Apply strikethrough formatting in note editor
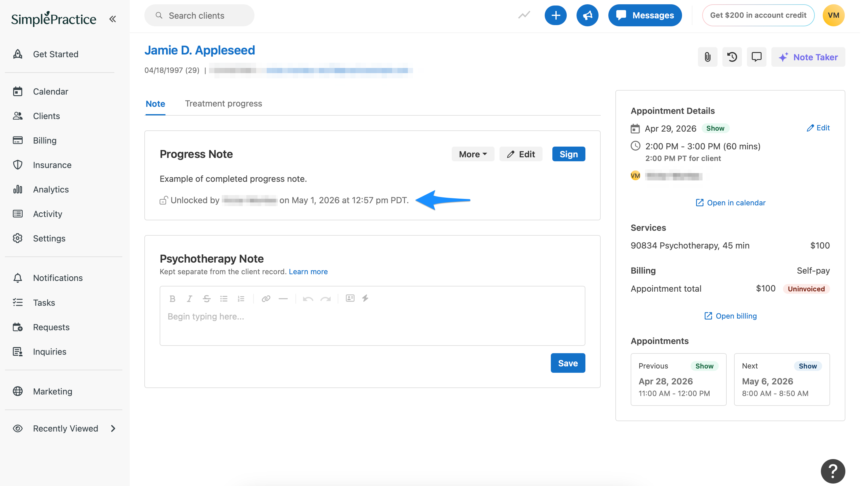 point(206,298)
